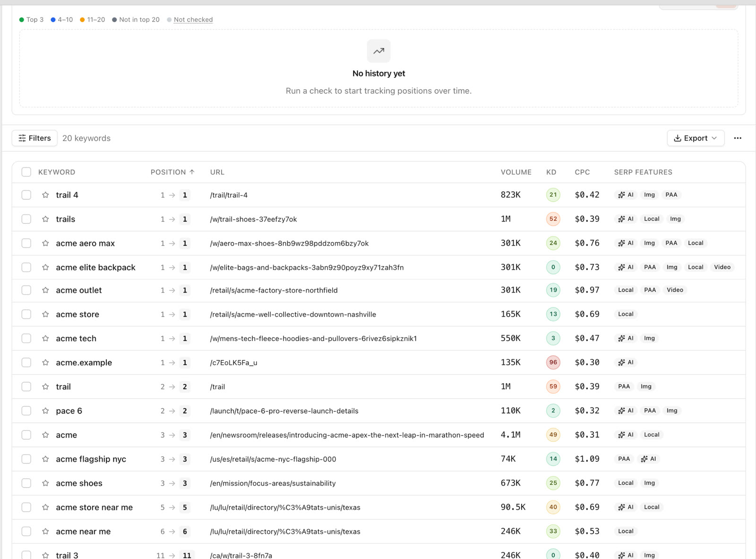Sort by the Keyword column header
Screen dimensions: 756x559
(57, 172)
